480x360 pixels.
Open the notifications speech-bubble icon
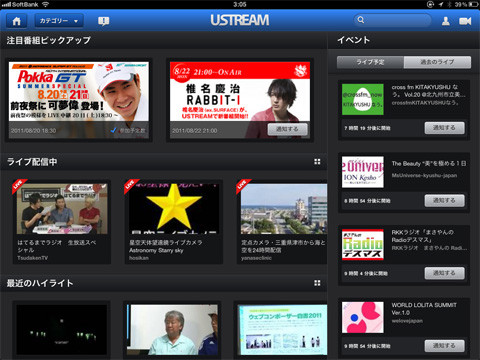[x=104, y=21]
